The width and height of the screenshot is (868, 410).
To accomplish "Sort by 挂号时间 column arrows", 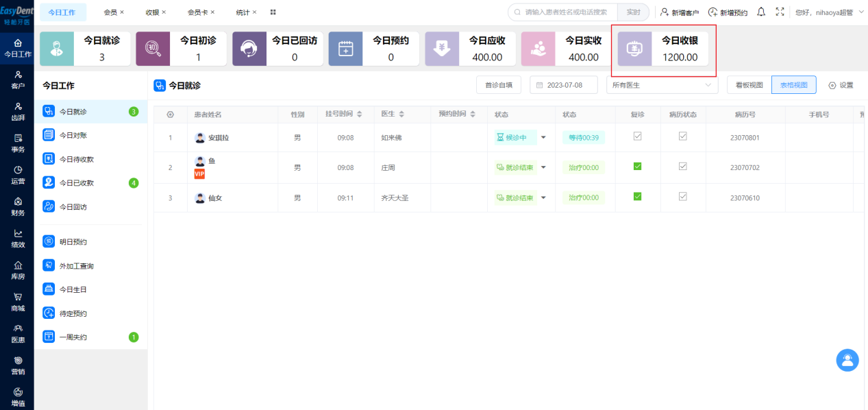I will click(x=360, y=114).
